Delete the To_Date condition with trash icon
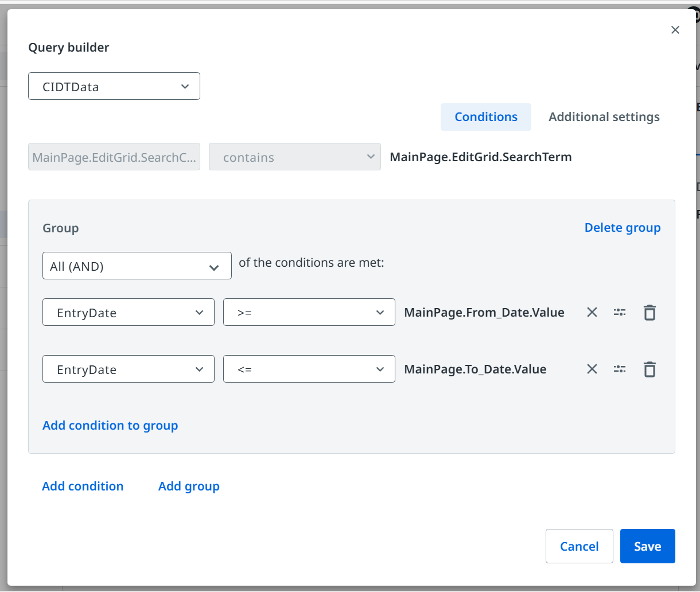The height and width of the screenshot is (592, 700). (650, 369)
